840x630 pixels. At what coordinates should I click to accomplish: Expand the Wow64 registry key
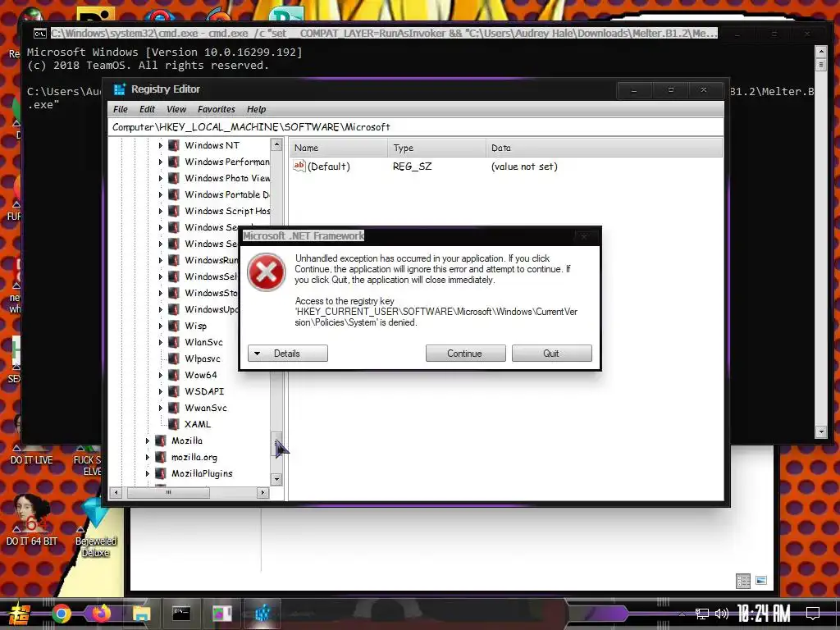pos(160,375)
